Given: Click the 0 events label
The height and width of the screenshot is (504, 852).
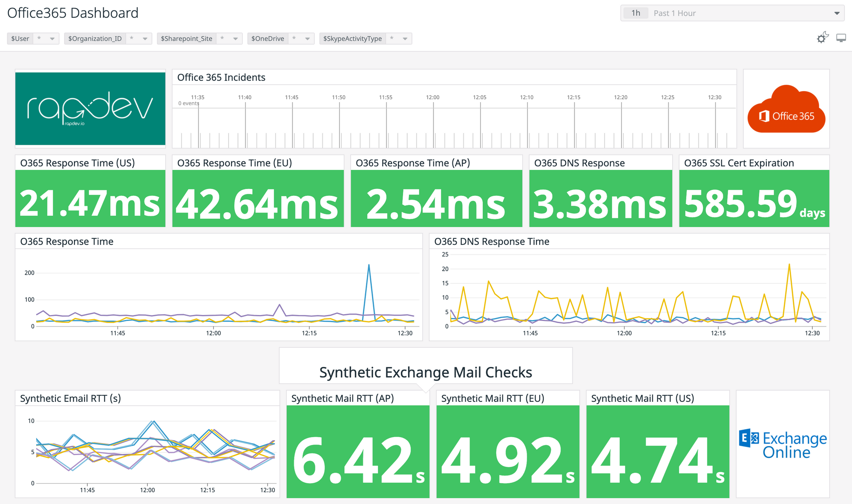Looking at the screenshot, I should click(x=188, y=103).
